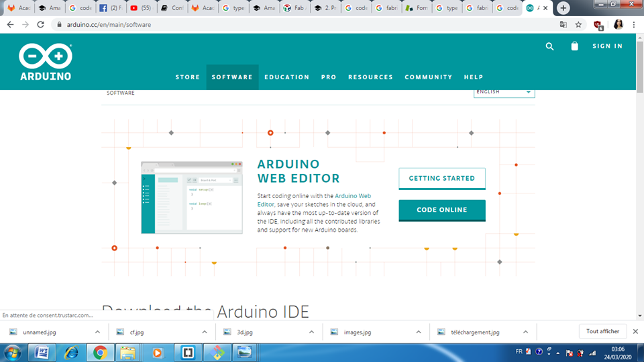
Task: Go back with the browser back arrow
Action: (x=10, y=25)
